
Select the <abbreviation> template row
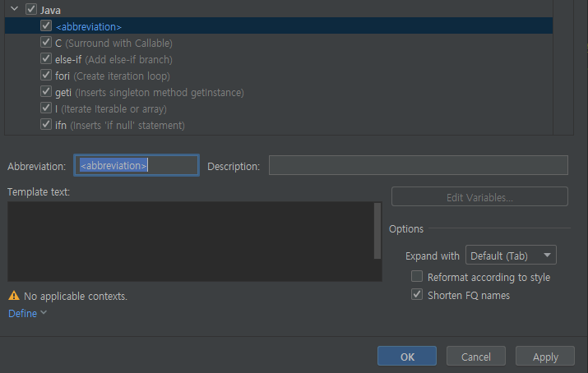279,25
